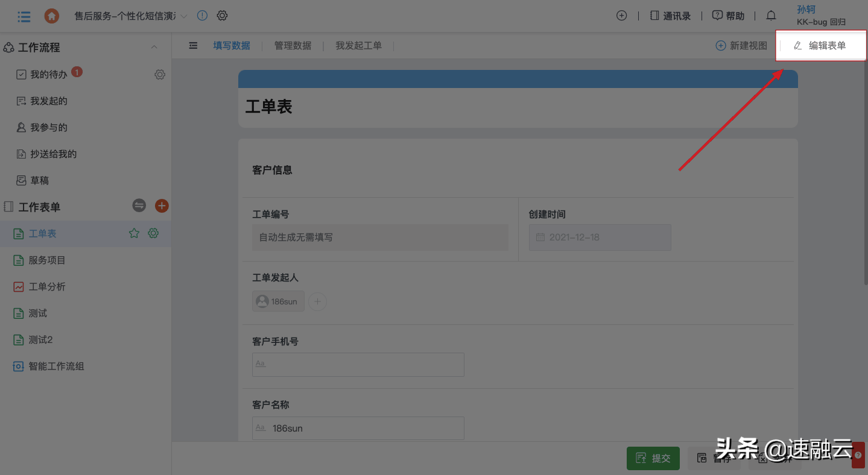Click 我的待办 badge count 1

coord(77,72)
